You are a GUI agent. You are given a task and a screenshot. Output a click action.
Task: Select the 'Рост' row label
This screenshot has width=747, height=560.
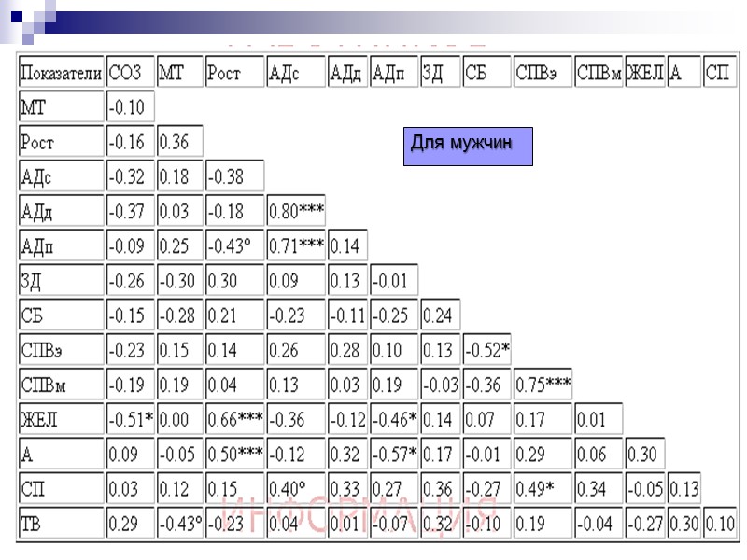(61, 142)
